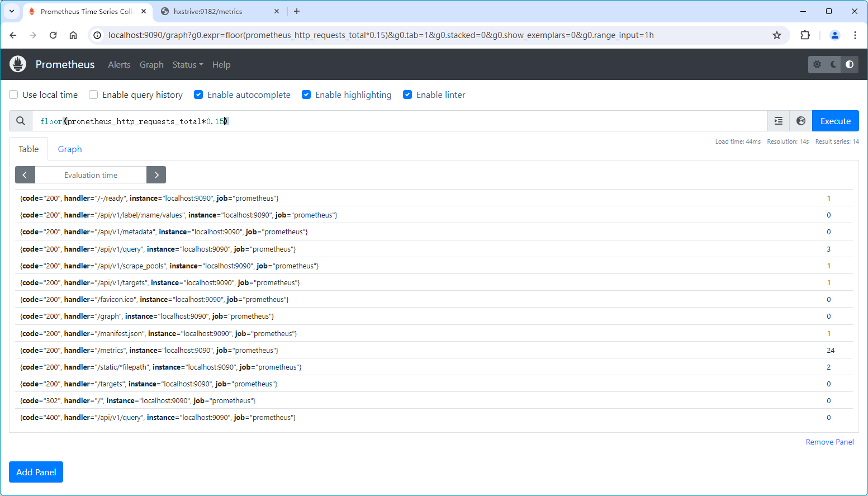
Task: Step evaluation time forward
Action: [x=156, y=175]
